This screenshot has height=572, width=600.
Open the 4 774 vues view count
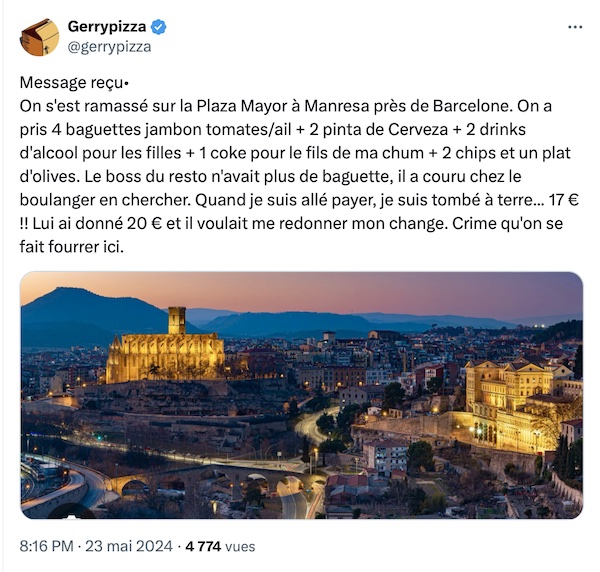pyautogui.click(x=220, y=546)
